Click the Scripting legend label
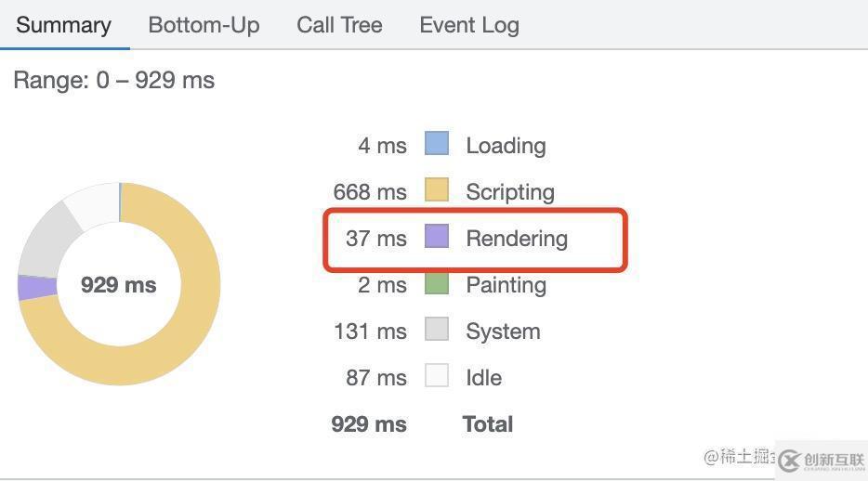The image size is (868, 481). [510, 192]
